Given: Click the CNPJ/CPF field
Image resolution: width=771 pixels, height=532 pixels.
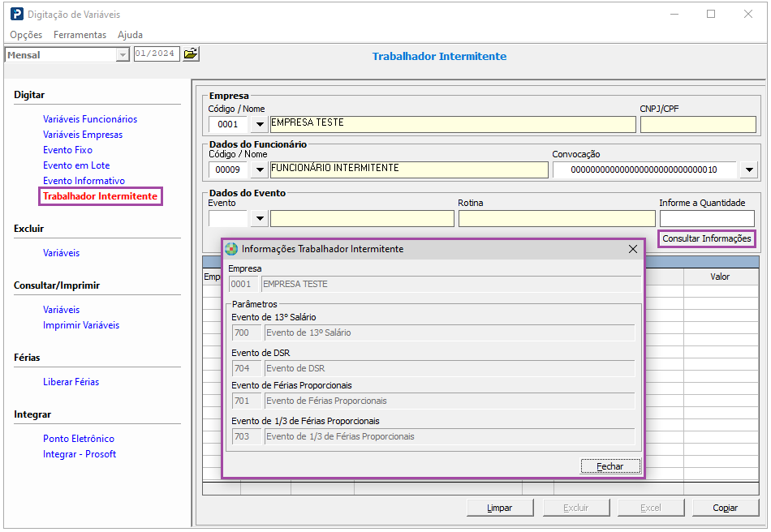Looking at the screenshot, I should (x=698, y=124).
